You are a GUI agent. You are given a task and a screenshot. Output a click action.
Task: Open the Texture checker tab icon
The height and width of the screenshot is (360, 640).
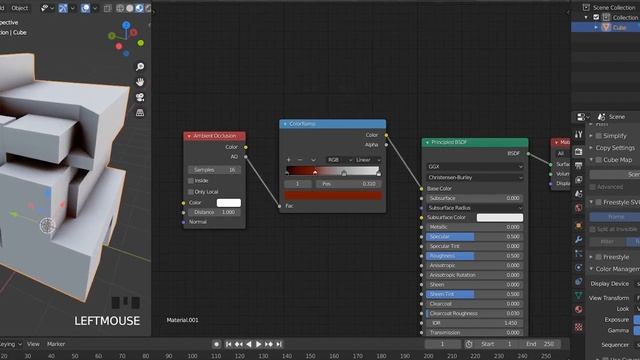pyautogui.click(x=578, y=327)
